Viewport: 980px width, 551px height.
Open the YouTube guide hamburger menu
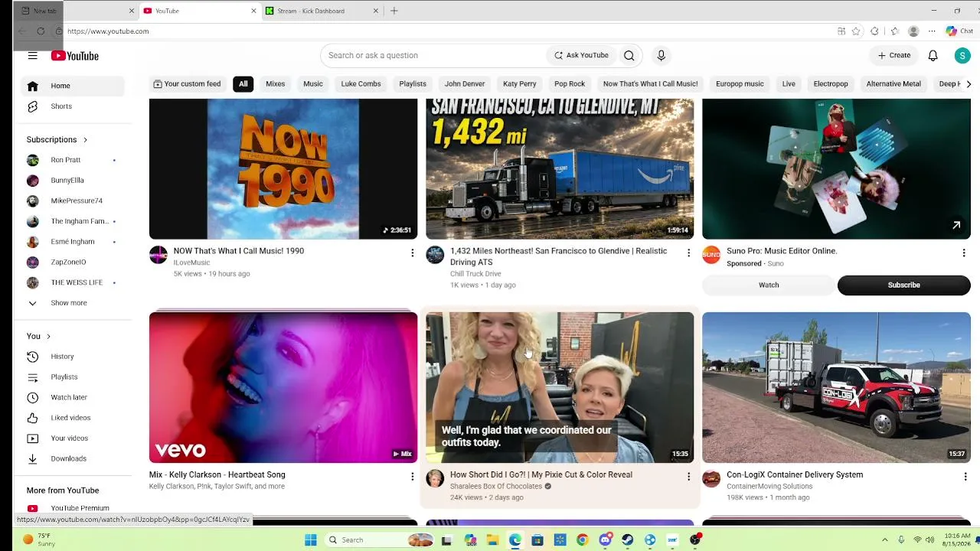[32, 55]
